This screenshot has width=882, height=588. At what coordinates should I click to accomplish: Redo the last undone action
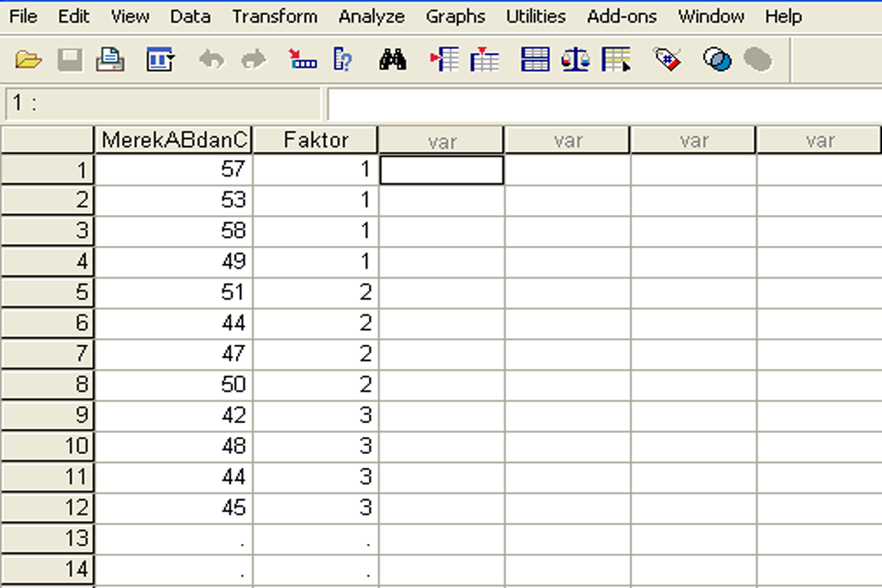(253, 59)
